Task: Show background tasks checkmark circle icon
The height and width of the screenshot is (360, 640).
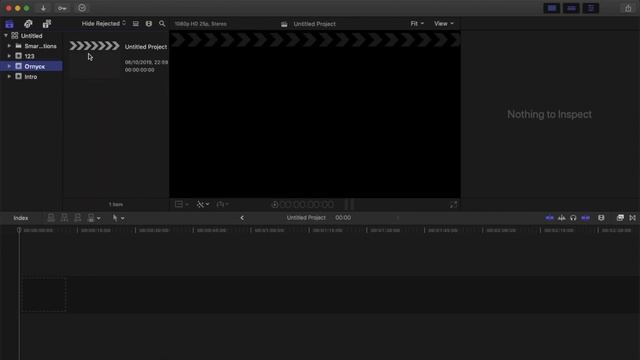Action: coord(82,8)
